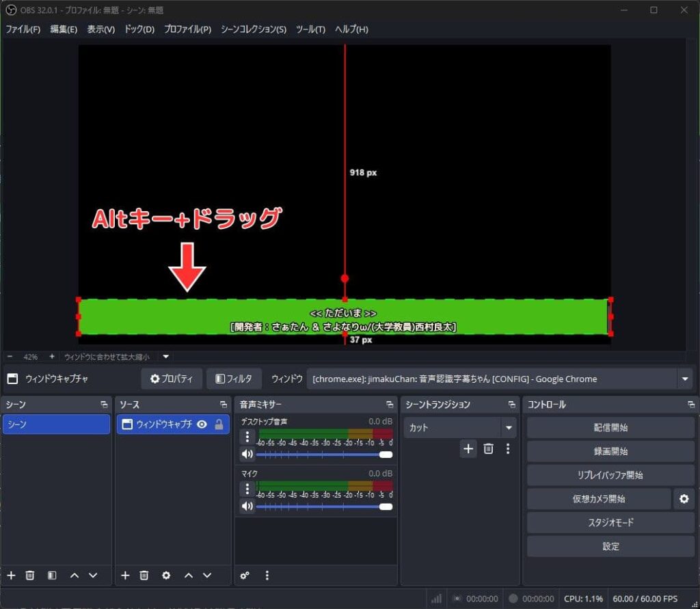Hide the ウィンドウキャプチャ source via eye icon
This screenshot has height=609, width=700.
point(202,424)
